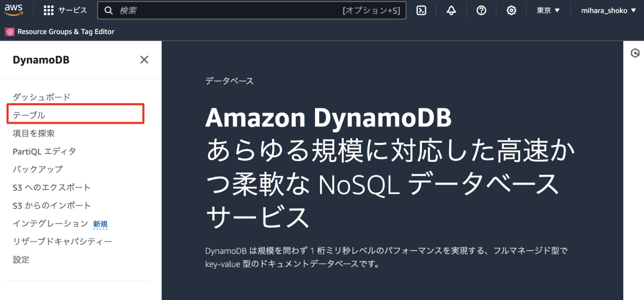
Task: Open account settings via the gear icon
Action: (511, 10)
